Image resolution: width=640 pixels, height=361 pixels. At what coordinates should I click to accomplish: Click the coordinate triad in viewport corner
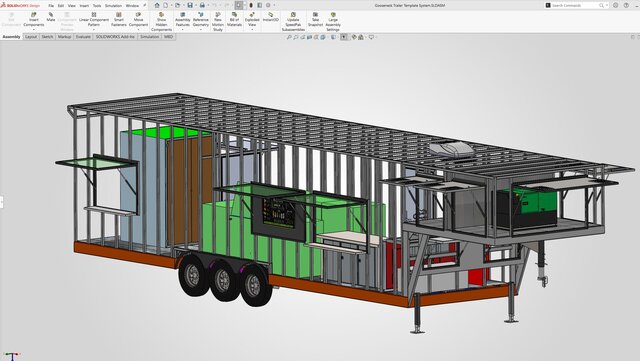click(11, 356)
